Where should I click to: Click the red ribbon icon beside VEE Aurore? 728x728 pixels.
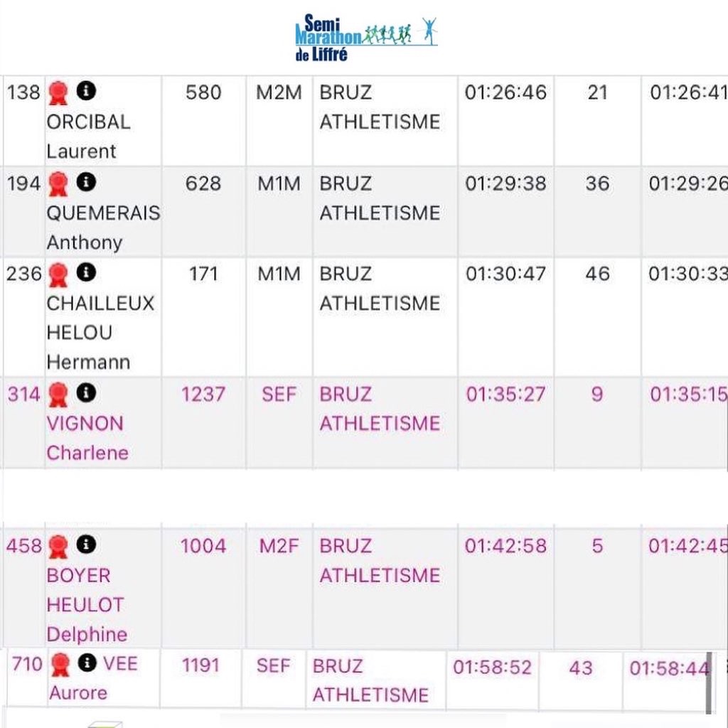coord(60,665)
